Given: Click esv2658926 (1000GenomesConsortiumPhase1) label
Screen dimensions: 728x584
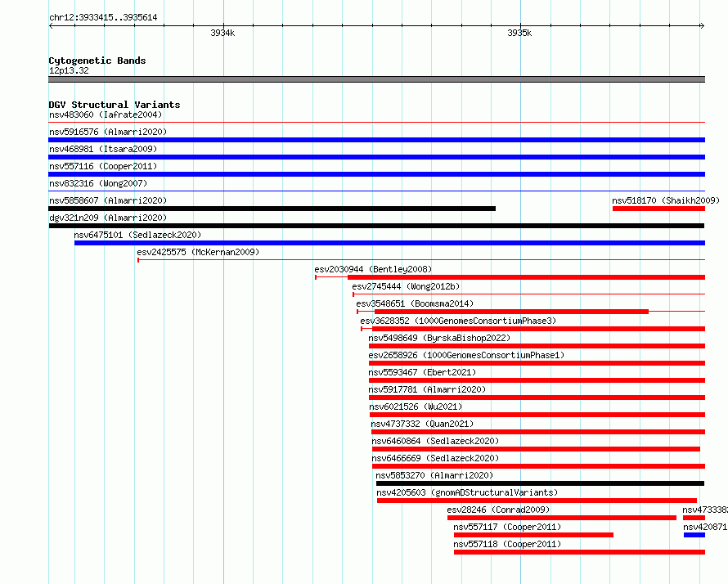Looking at the screenshot, I should pyautogui.click(x=466, y=355).
